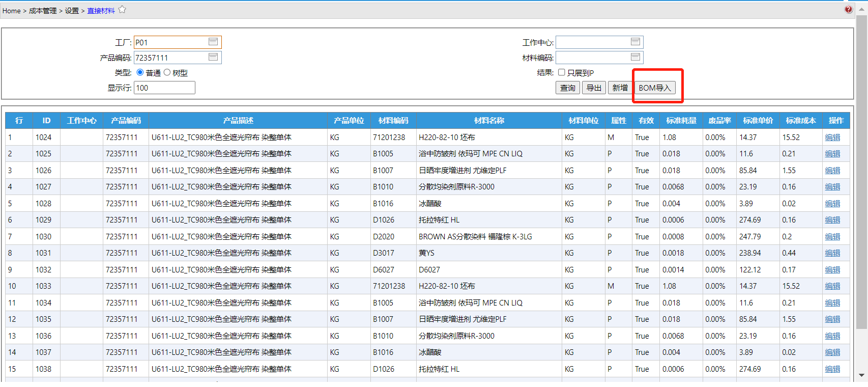This screenshot has height=387, width=868.
Task: Click scrollbar up arrow
Action: tap(861, 9)
